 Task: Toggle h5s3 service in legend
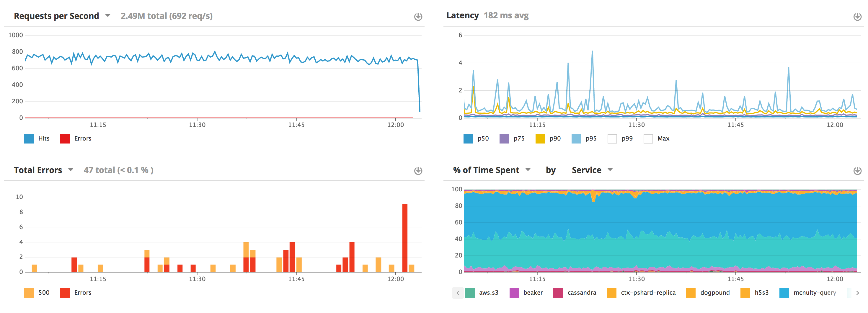(754, 293)
